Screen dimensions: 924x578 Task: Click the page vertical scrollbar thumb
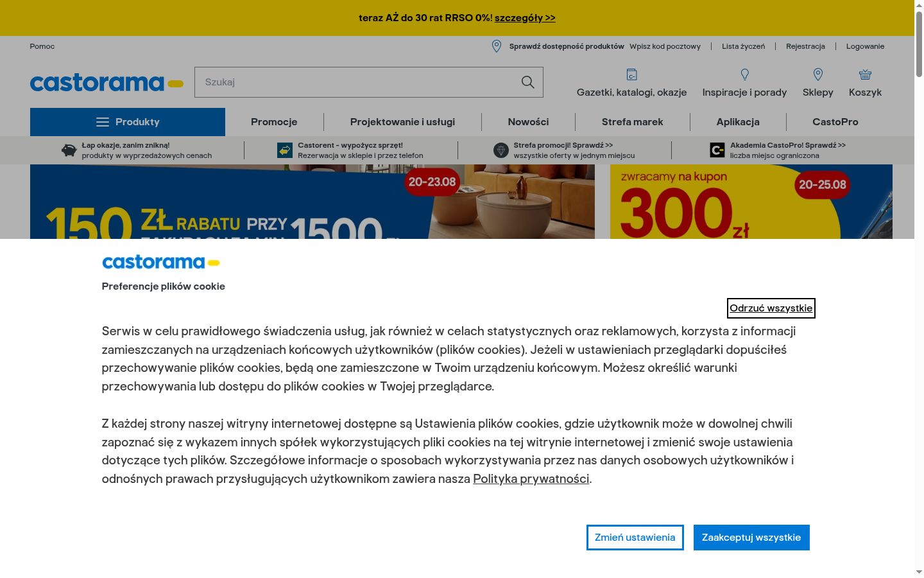coord(919,44)
